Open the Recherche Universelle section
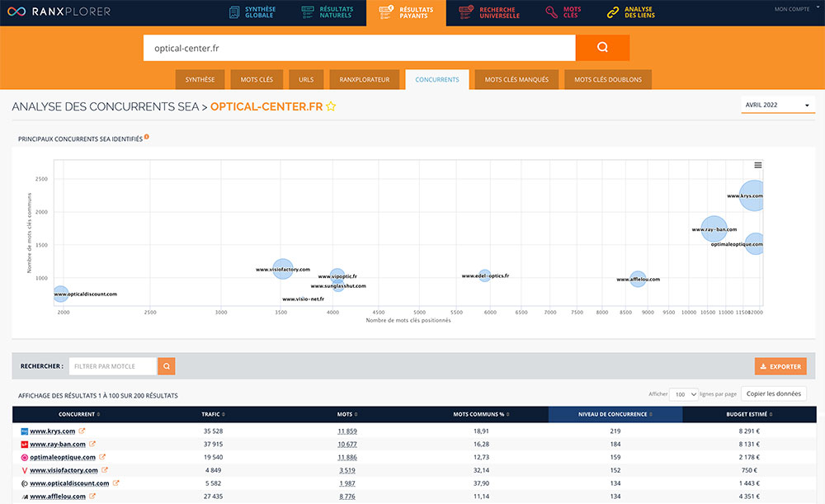The image size is (825, 504). [x=489, y=12]
